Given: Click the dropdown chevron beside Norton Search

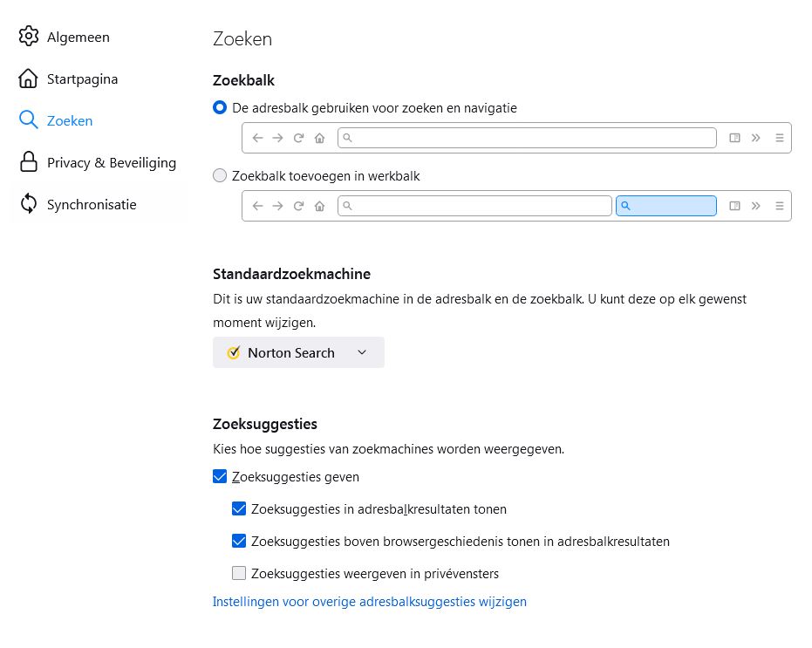Looking at the screenshot, I should click(362, 352).
